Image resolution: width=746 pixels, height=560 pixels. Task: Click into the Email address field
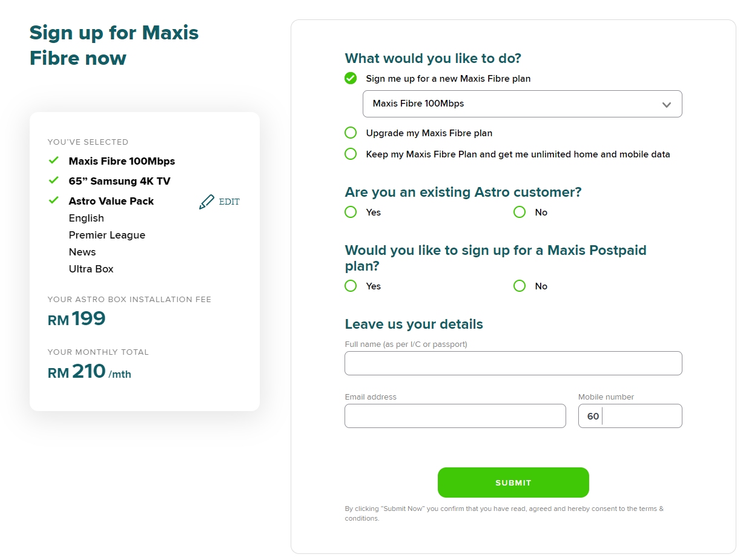point(455,416)
